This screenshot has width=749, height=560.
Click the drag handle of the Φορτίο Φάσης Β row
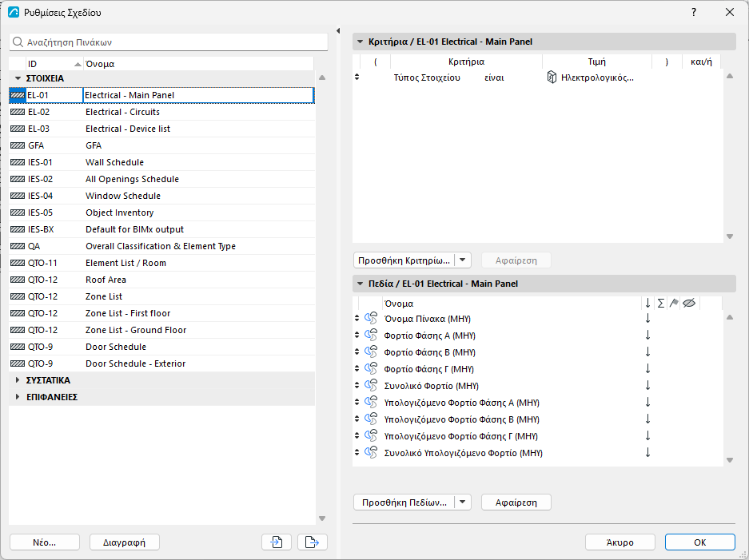357,351
